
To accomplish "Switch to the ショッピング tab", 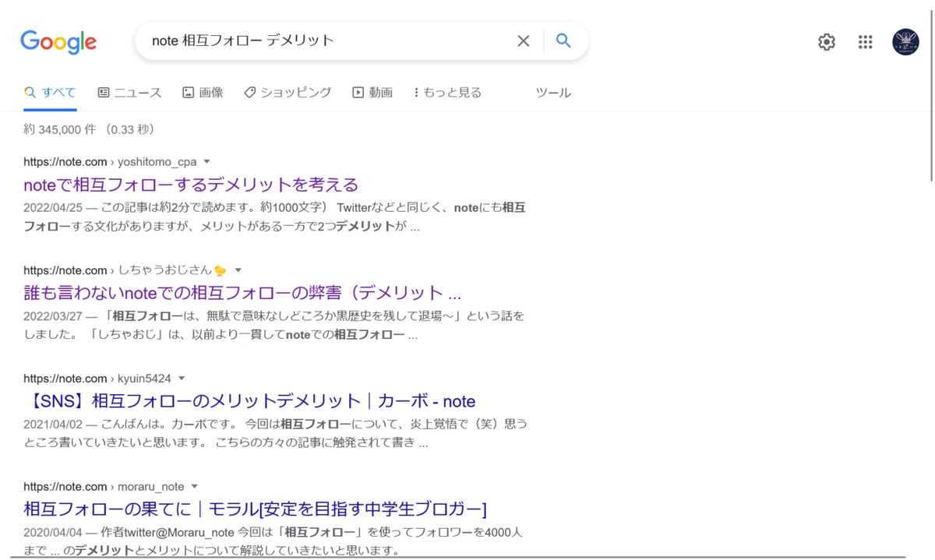I will [x=288, y=93].
